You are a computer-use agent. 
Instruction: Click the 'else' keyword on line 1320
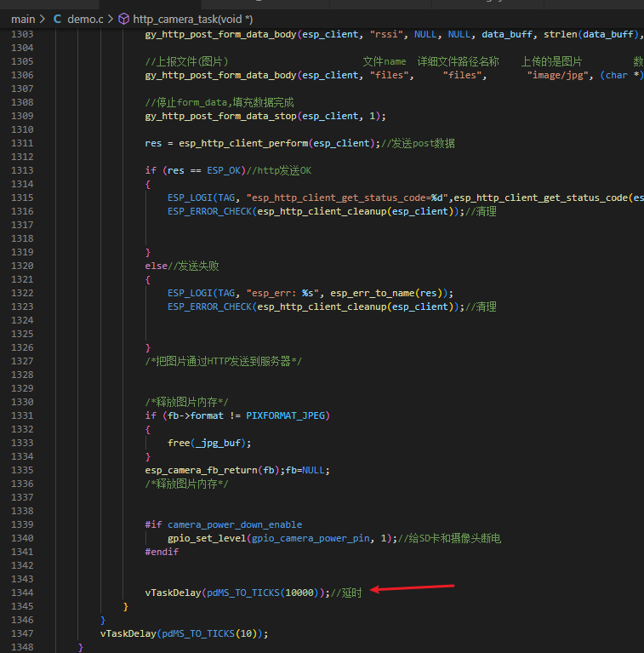156,266
